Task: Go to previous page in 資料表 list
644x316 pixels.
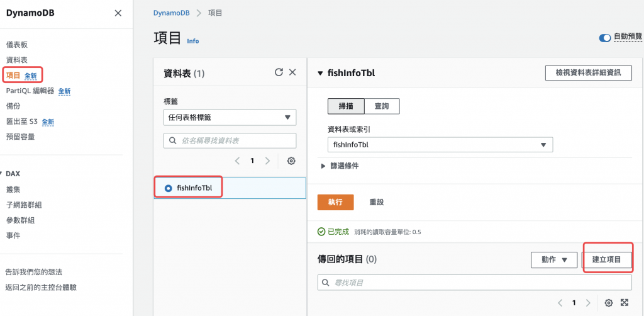Action: pyautogui.click(x=237, y=161)
